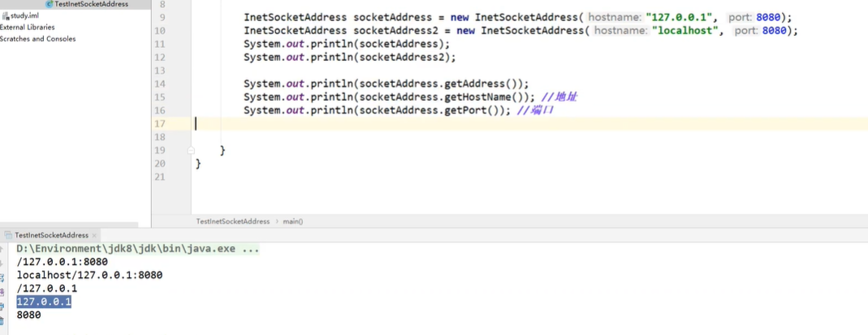Clear console with the trash icon
This screenshot has width=868, height=335.
(2, 320)
